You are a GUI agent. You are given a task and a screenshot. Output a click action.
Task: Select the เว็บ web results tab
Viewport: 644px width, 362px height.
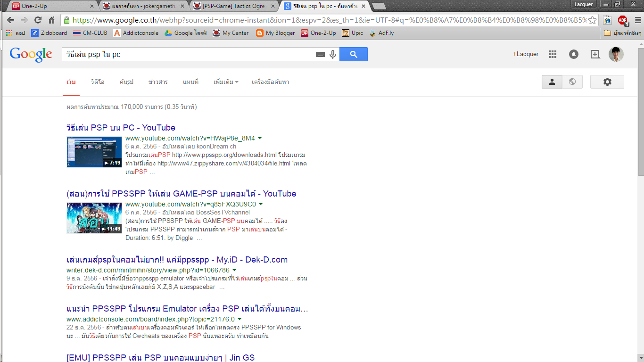click(71, 82)
